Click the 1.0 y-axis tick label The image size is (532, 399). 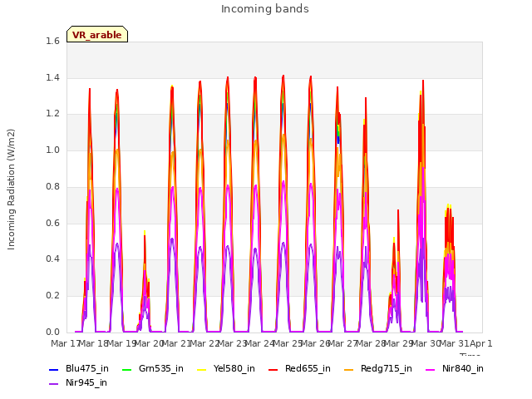click(x=52, y=150)
